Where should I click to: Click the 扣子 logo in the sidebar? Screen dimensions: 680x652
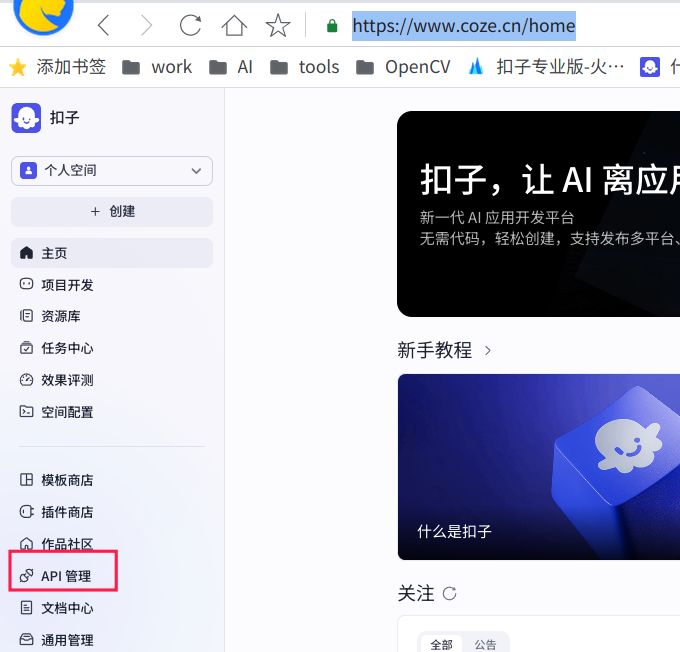pyautogui.click(x=26, y=118)
